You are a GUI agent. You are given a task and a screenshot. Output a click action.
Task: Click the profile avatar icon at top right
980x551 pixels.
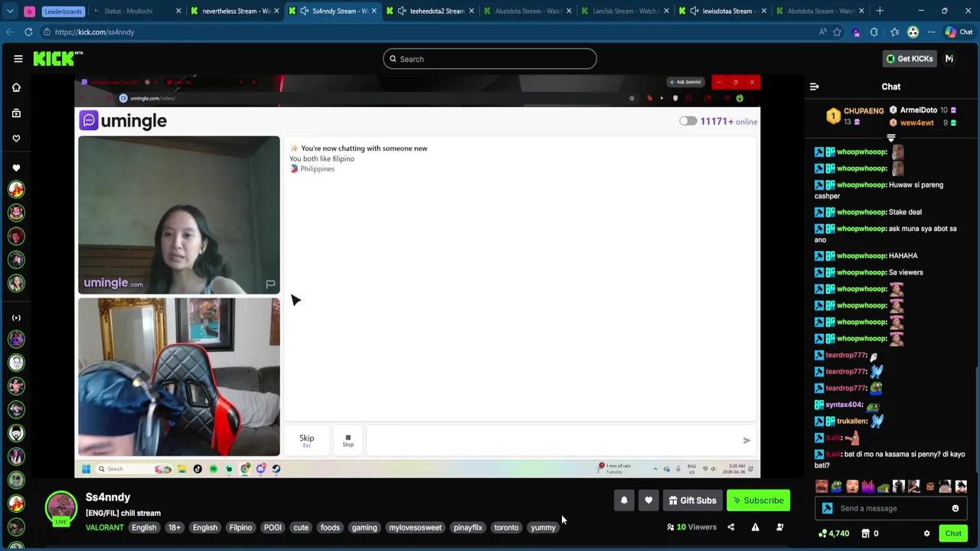click(949, 59)
